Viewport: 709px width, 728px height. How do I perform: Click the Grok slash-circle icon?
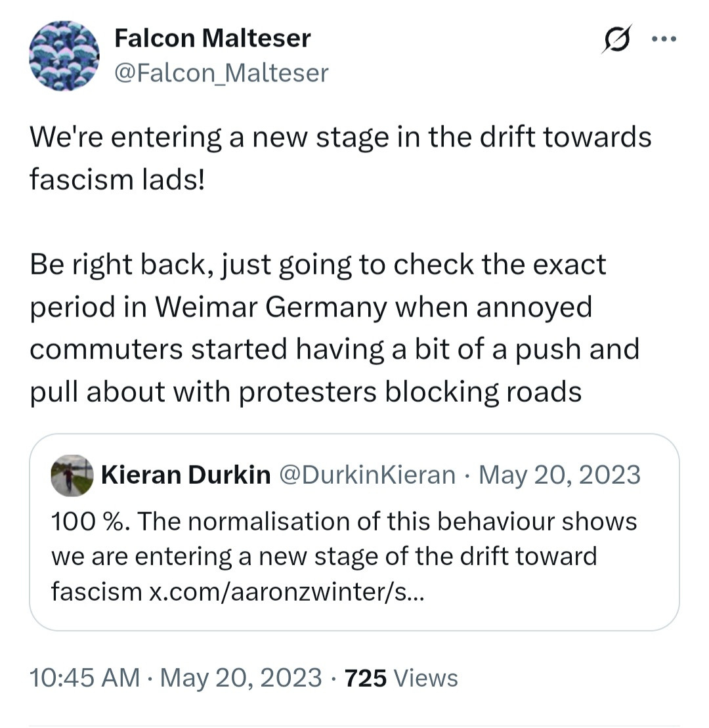coord(616,39)
